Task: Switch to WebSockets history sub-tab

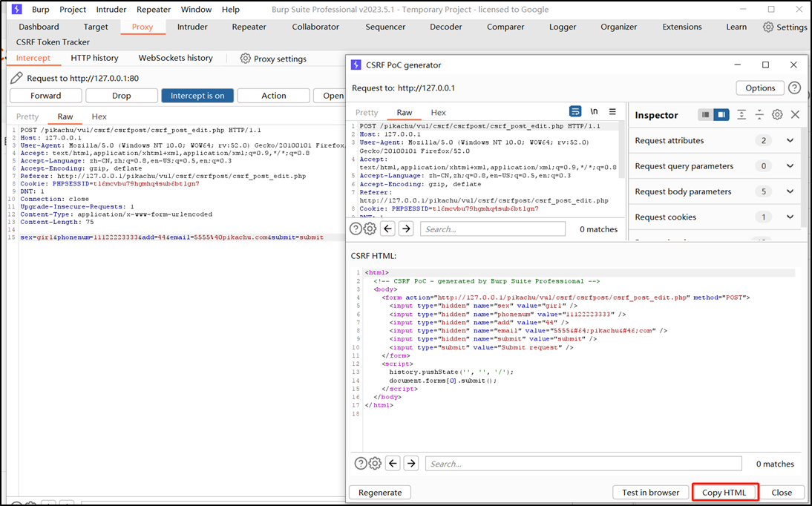Action: pyautogui.click(x=176, y=58)
